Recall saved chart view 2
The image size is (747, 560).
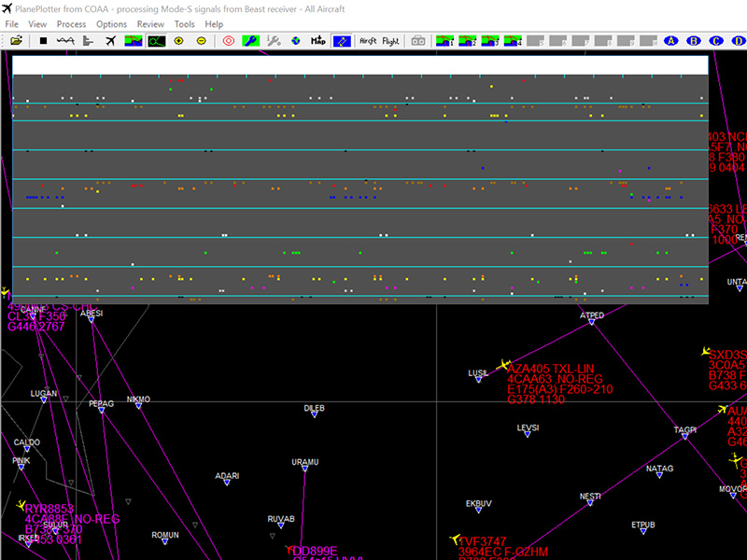468,41
